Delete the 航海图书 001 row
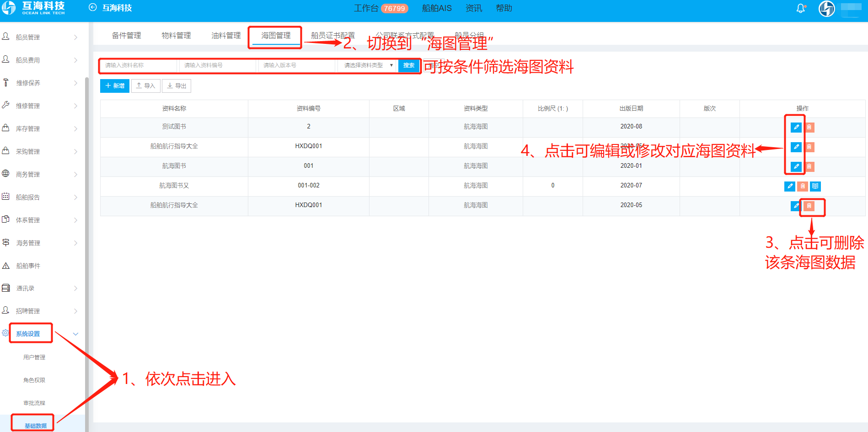Viewport: 868px width, 432px height. click(809, 166)
